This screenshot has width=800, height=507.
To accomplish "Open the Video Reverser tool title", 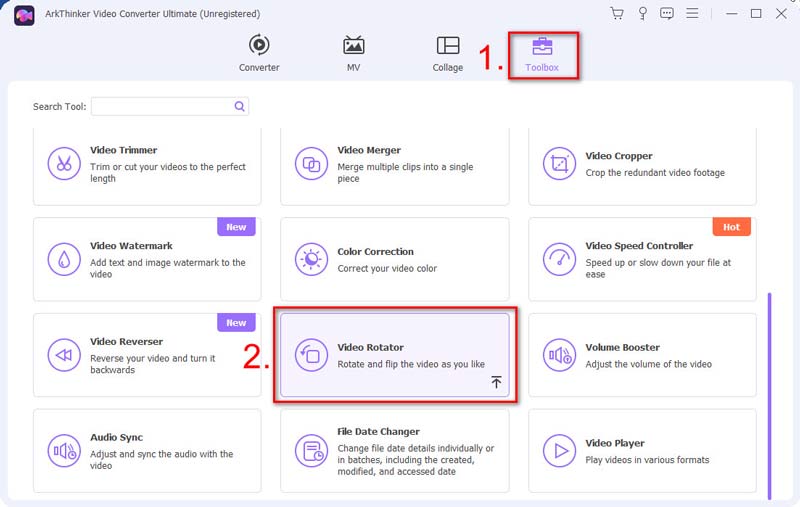I will pyautogui.click(x=127, y=342).
